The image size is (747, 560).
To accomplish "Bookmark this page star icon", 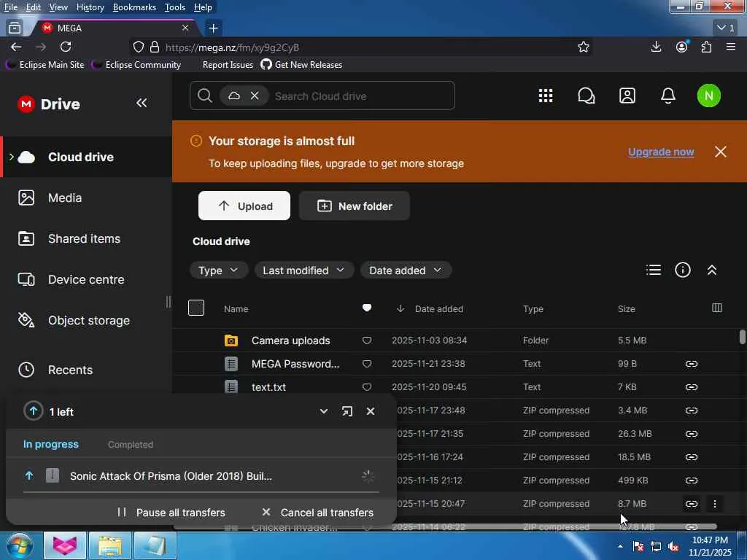I will tap(583, 47).
